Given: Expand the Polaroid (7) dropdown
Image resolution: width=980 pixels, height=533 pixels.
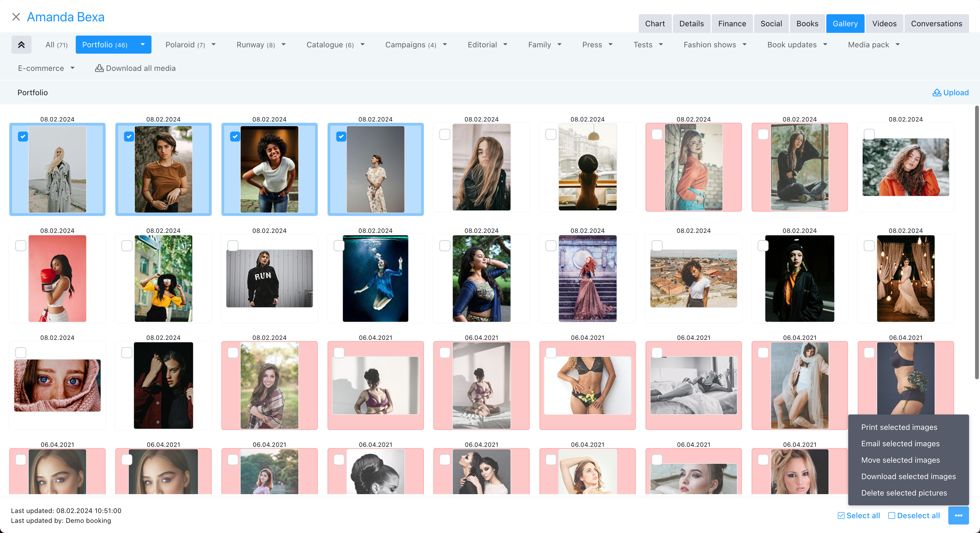Looking at the screenshot, I should [x=214, y=45].
